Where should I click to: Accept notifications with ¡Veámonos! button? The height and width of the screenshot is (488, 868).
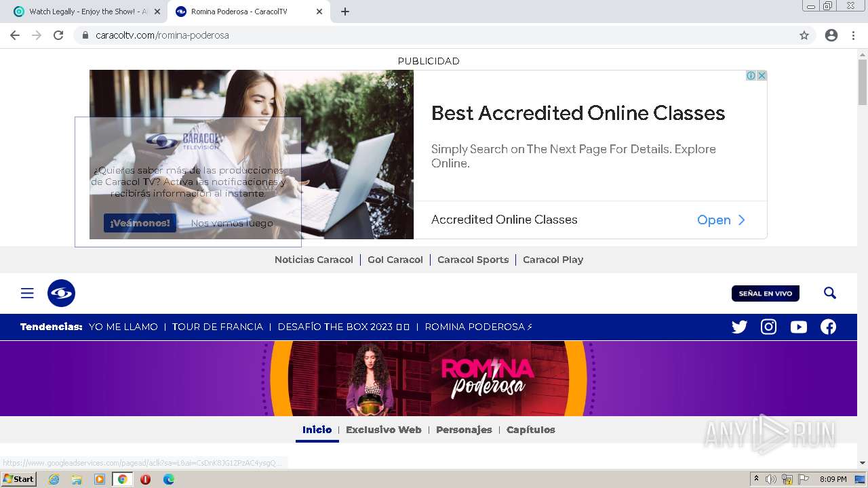(x=140, y=223)
